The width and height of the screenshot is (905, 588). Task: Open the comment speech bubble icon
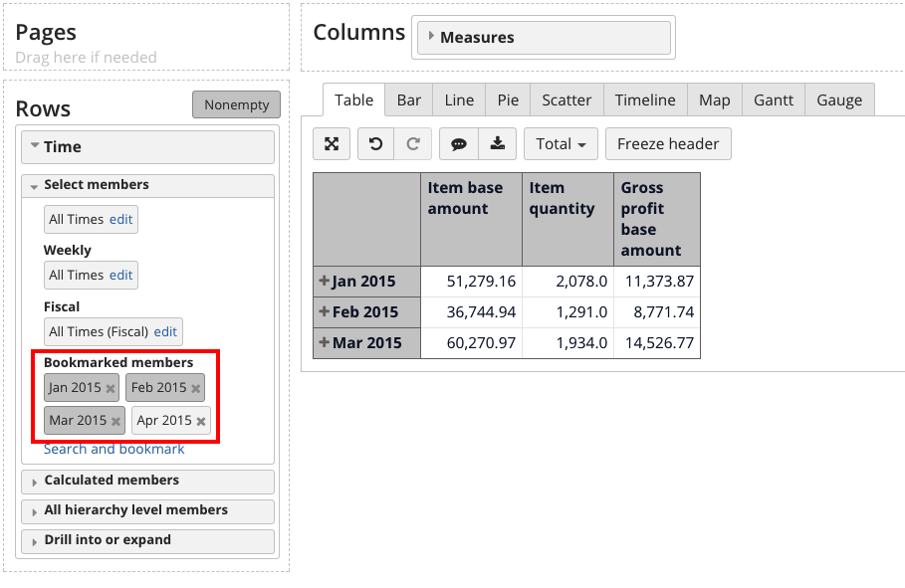click(x=459, y=144)
